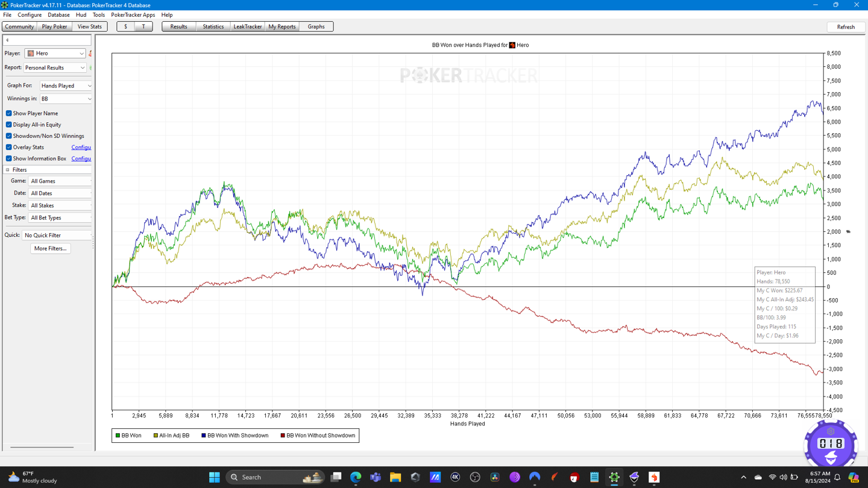868x488 pixels.
Task: Open the Player dropdown showing Hero
Action: point(55,54)
